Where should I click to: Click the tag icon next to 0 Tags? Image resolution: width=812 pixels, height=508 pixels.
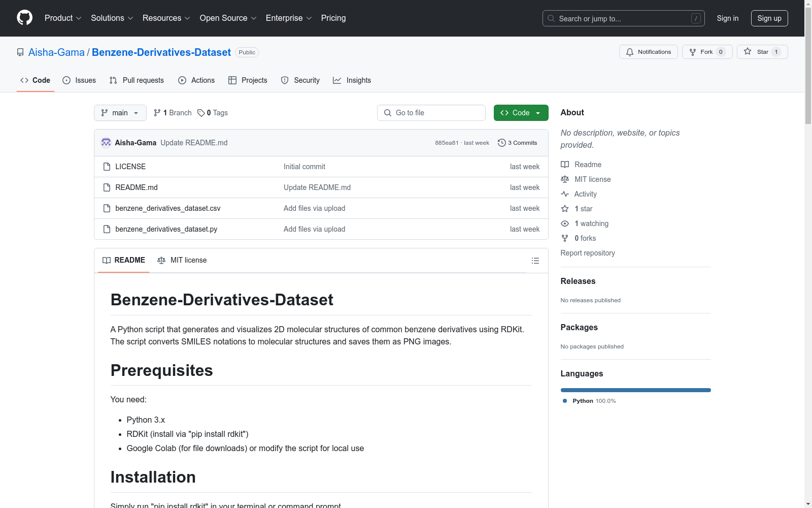tap(201, 113)
